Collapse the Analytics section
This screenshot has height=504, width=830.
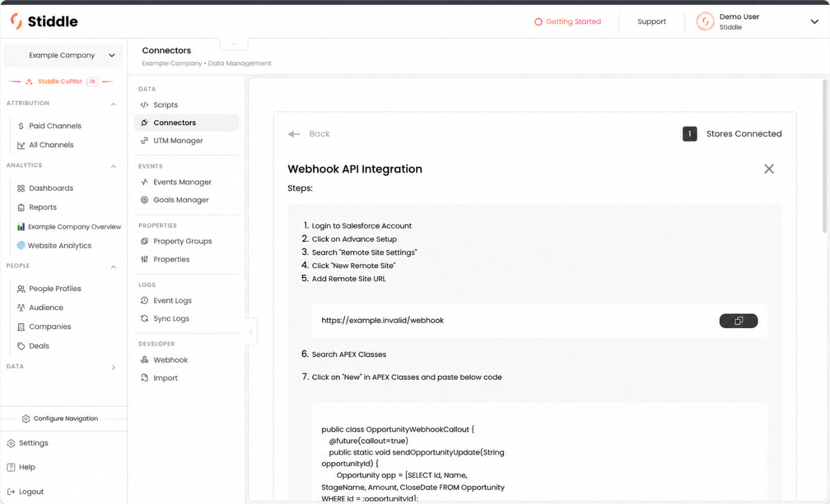(114, 166)
